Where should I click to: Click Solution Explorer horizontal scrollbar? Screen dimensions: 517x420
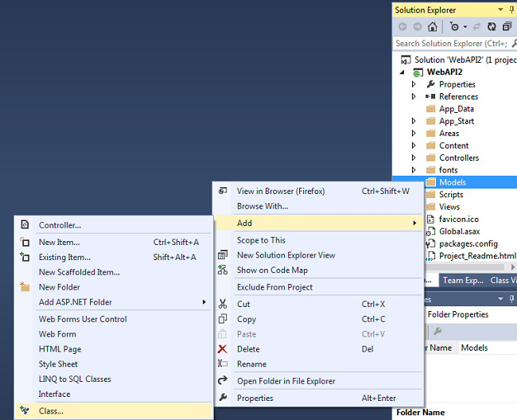point(465,266)
